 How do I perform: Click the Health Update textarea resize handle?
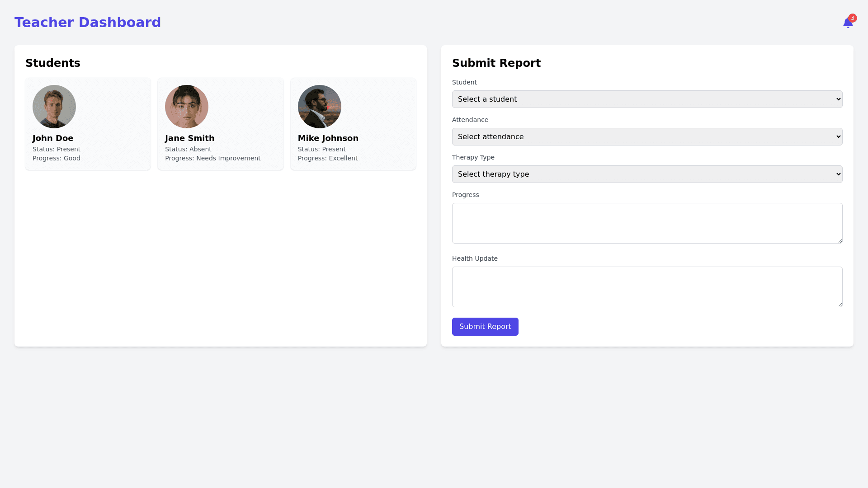[840, 305]
